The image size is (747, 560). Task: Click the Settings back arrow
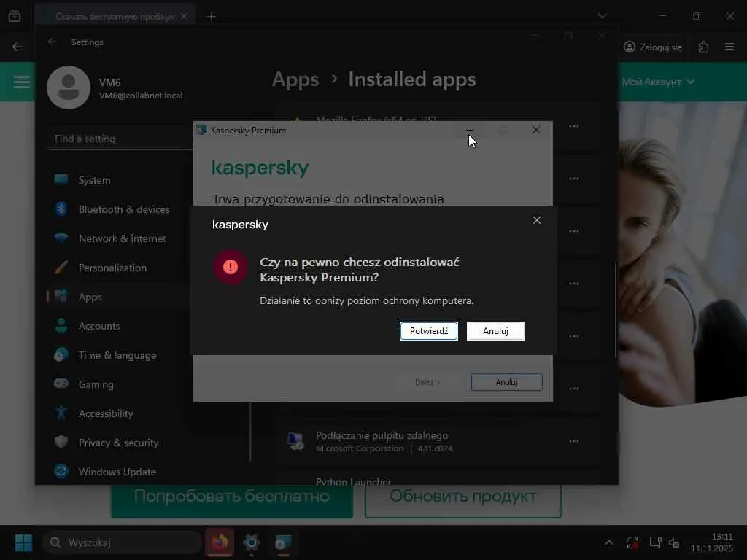52,42
